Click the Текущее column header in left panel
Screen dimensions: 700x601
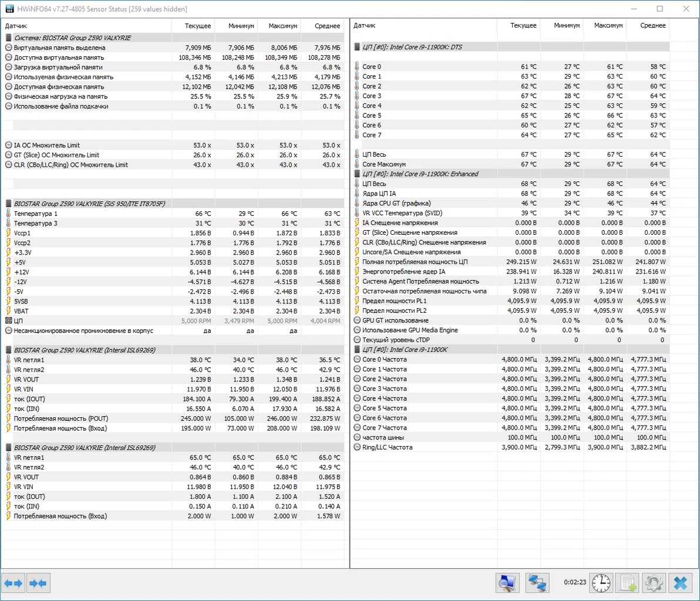198,26
